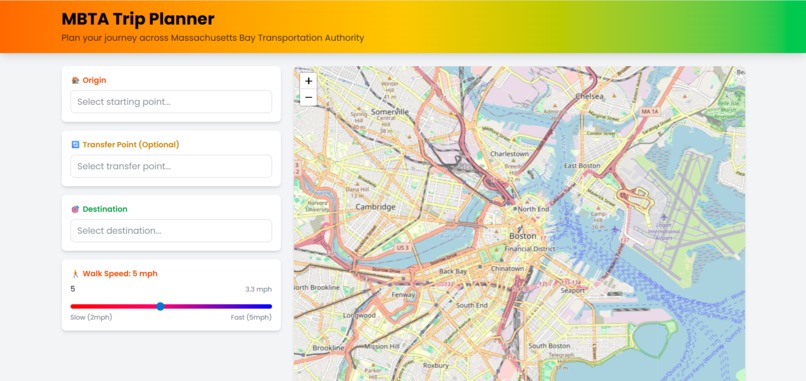806x381 pixels.
Task: Click the Chelsea label on map
Action: tap(589, 96)
